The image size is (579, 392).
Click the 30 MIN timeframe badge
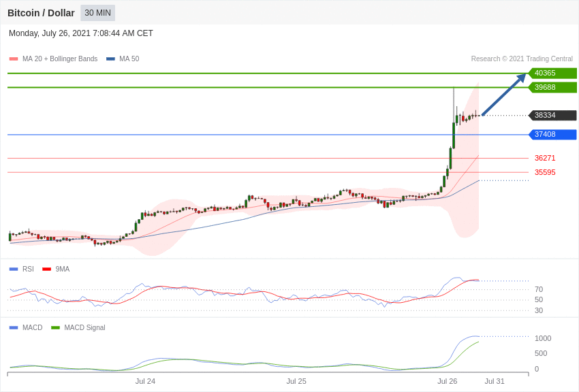pos(98,13)
